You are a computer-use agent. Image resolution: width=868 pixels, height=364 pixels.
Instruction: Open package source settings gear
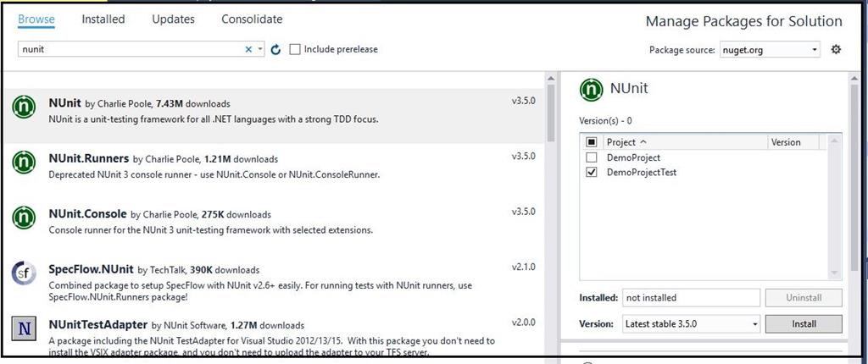pyautogui.click(x=836, y=50)
